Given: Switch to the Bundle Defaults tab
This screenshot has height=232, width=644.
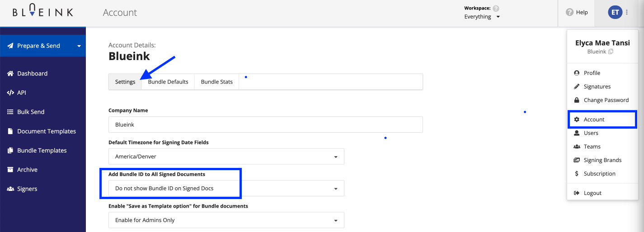Looking at the screenshot, I should (168, 82).
